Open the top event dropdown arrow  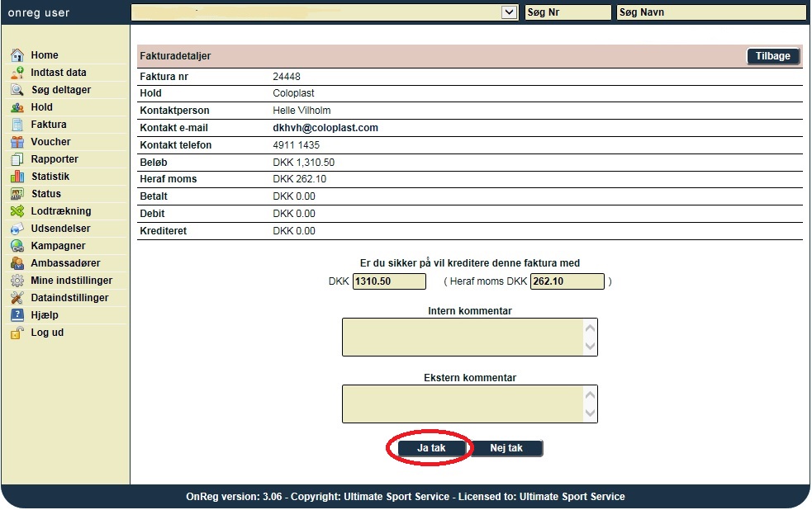tap(510, 12)
